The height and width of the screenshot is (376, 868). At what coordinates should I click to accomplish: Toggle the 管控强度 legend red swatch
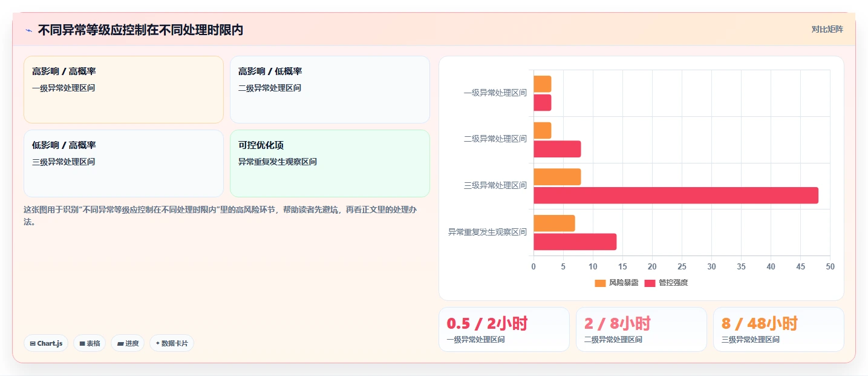[650, 283]
